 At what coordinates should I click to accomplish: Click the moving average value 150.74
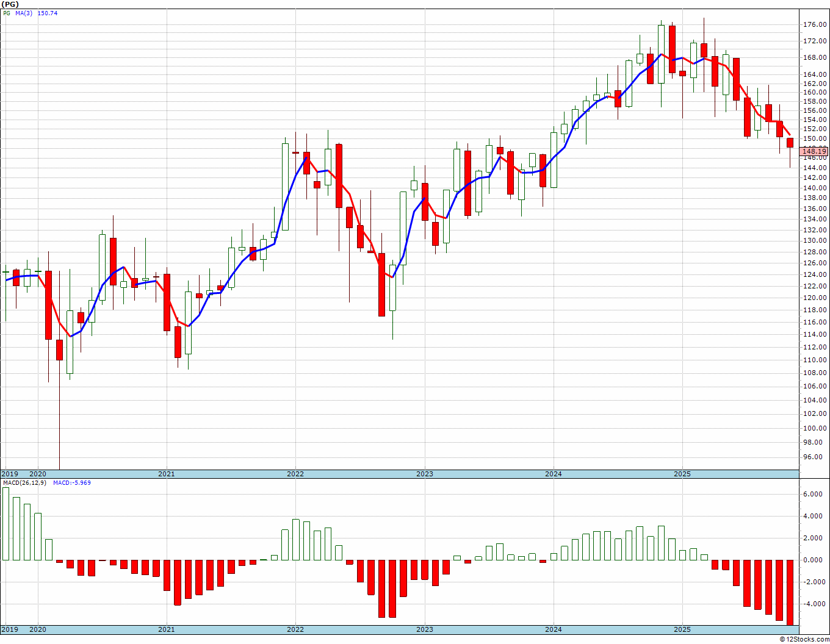(48, 13)
